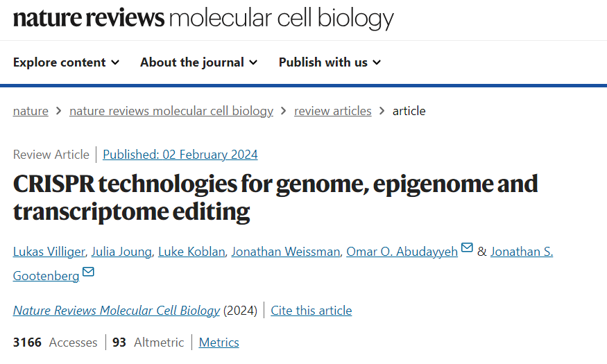
Task: Go to nature breadcrumb link
Action: point(31,111)
